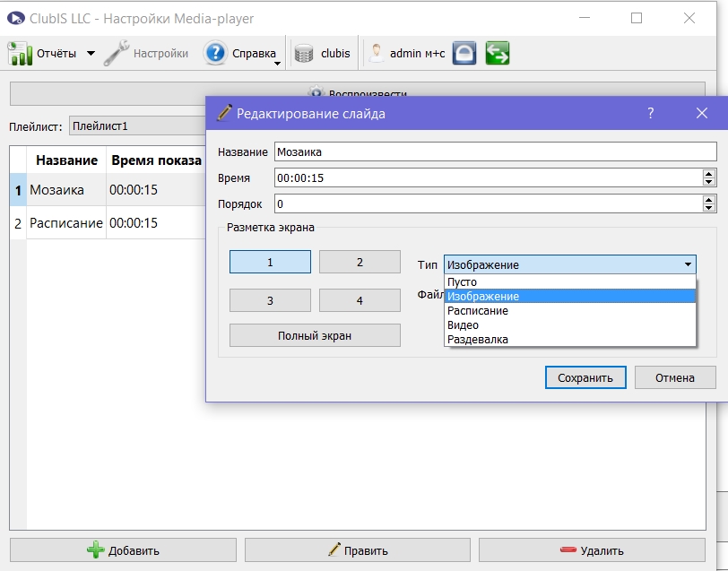The image size is (728, 571).
Task: Increase Время with up spinner arrow
Action: [708, 174]
